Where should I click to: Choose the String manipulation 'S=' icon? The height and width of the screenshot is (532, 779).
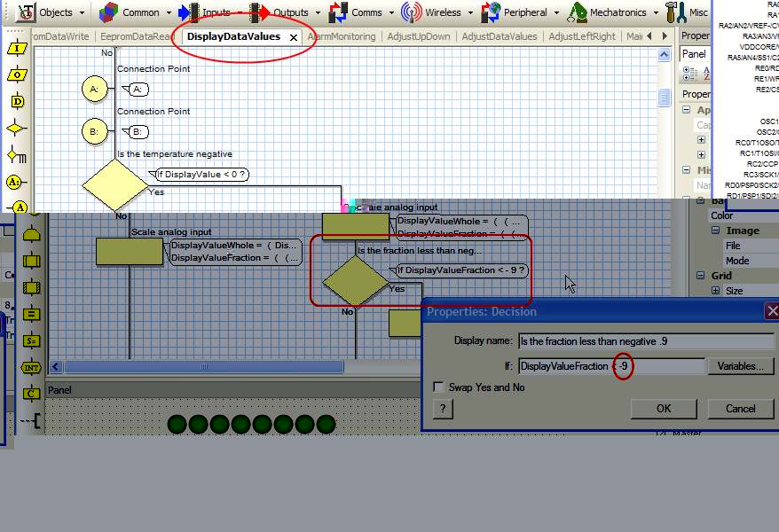point(31,341)
